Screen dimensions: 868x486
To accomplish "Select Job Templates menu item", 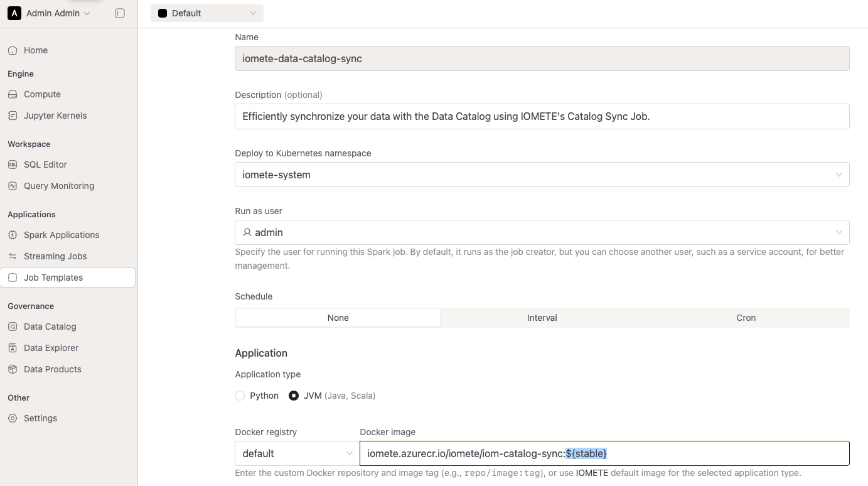I will [x=68, y=278].
